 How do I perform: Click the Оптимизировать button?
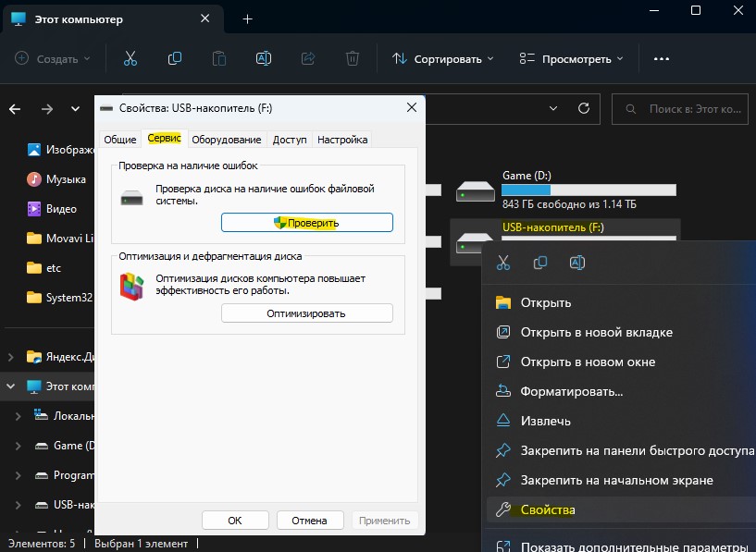click(307, 313)
